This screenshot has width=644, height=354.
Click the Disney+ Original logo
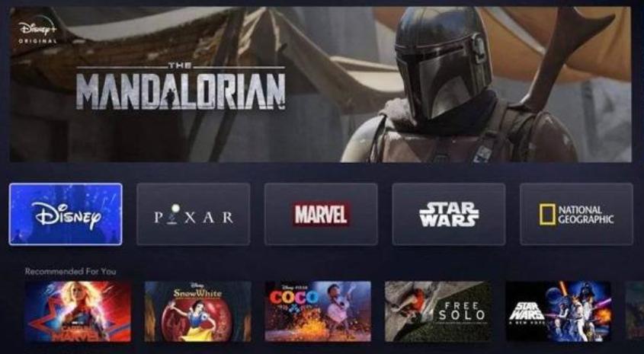pos(37,30)
